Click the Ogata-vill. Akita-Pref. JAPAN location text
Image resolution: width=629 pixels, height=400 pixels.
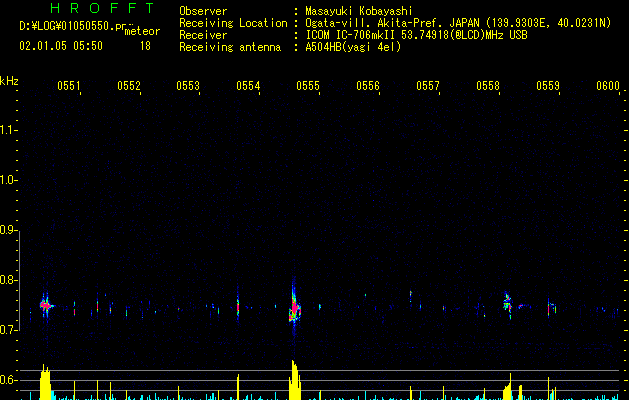[392, 23]
